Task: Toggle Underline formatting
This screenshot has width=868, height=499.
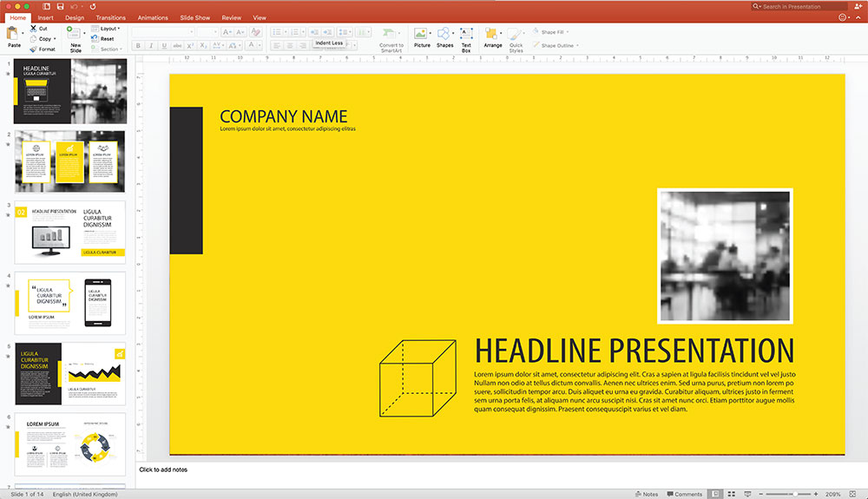Action: click(x=164, y=45)
